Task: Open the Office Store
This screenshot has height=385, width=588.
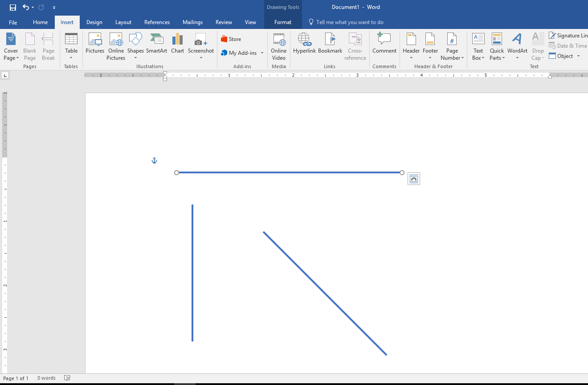Action: point(231,39)
